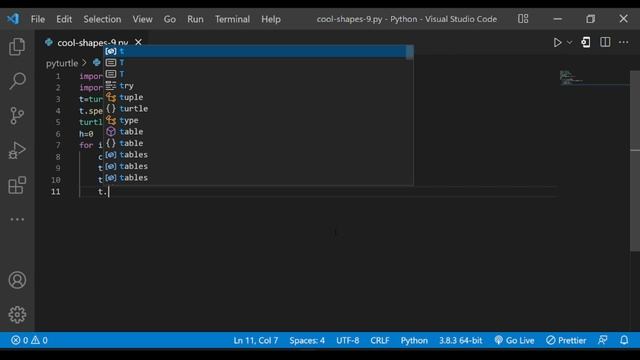Choose the 'try' snippet suggestion
The width and height of the screenshot is (640, 360).
coord(258,86)
